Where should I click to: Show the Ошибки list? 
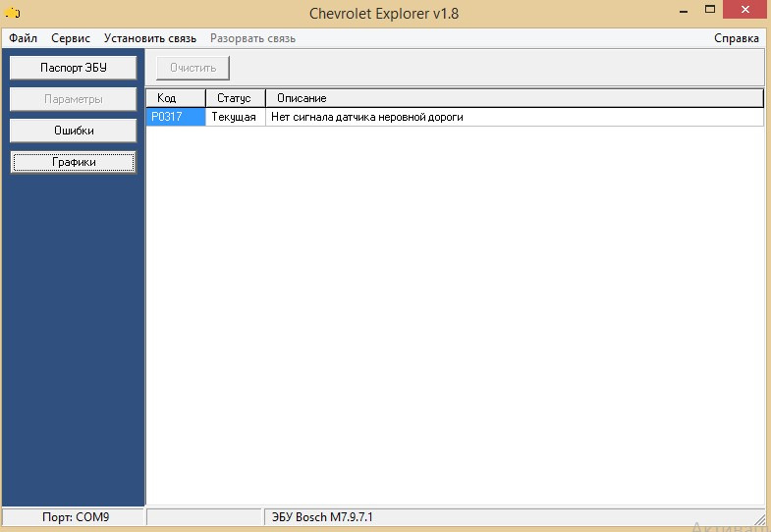pos(74,131)
